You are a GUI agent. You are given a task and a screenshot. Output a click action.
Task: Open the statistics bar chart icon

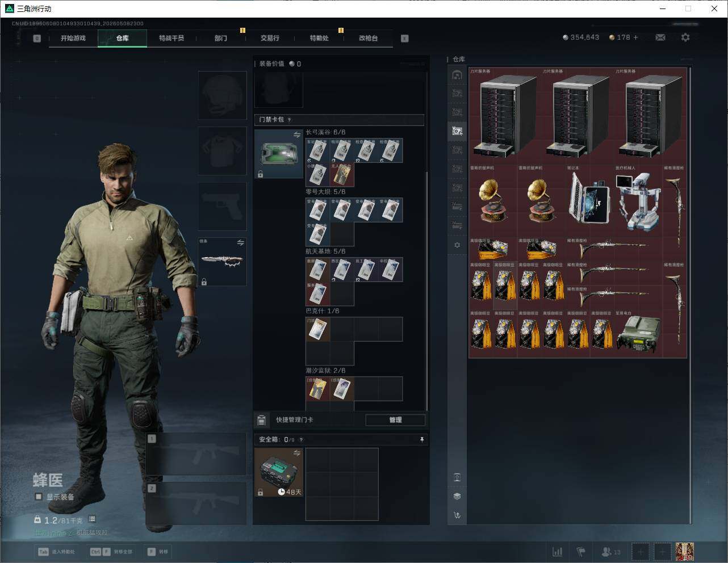click(558, 552)
